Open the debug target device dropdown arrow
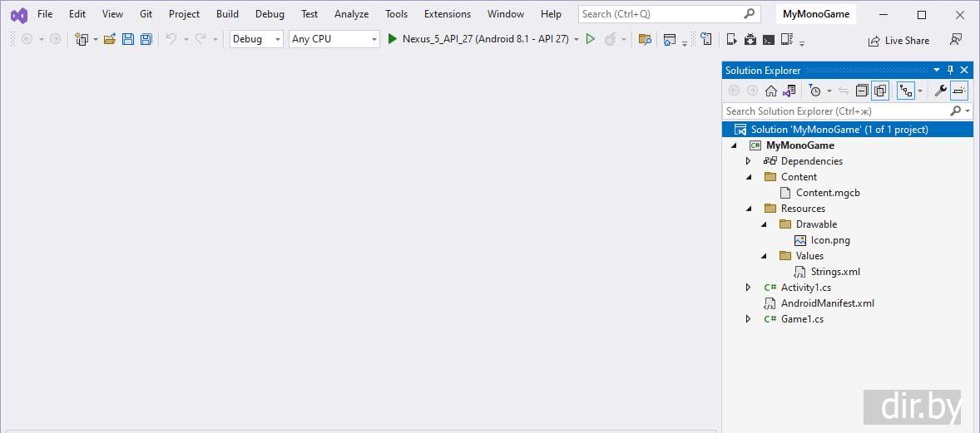980x433 pixels. click(x=577, y=39)
